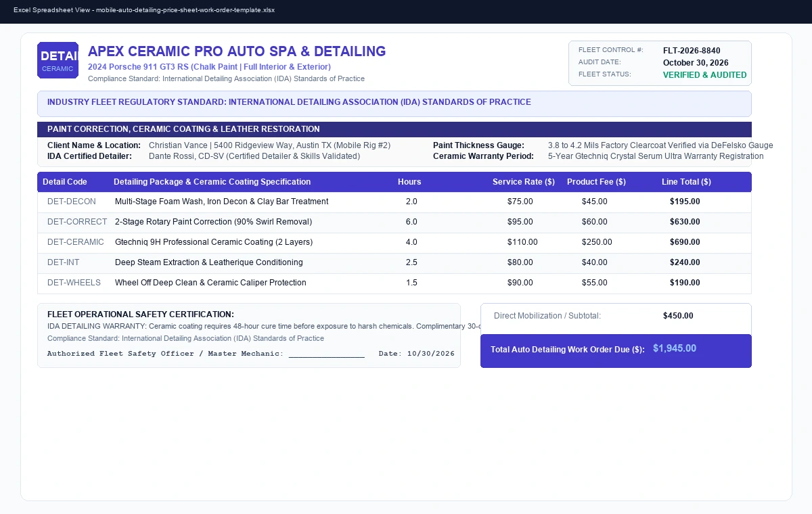Click the $45.00 product fee cell
812x514 pixels.
[595, 202]
